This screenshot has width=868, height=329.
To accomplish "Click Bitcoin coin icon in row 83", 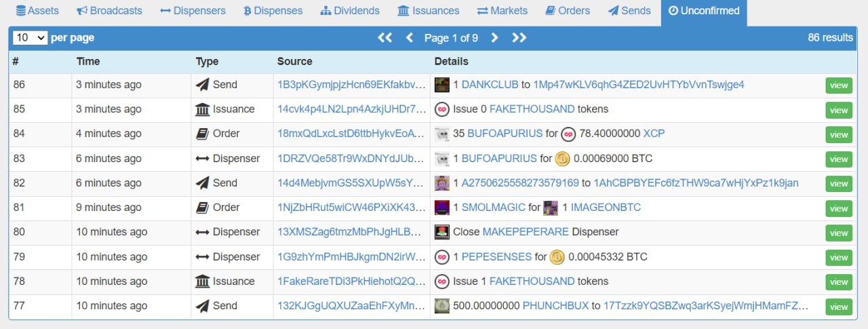I will point(562,159).
